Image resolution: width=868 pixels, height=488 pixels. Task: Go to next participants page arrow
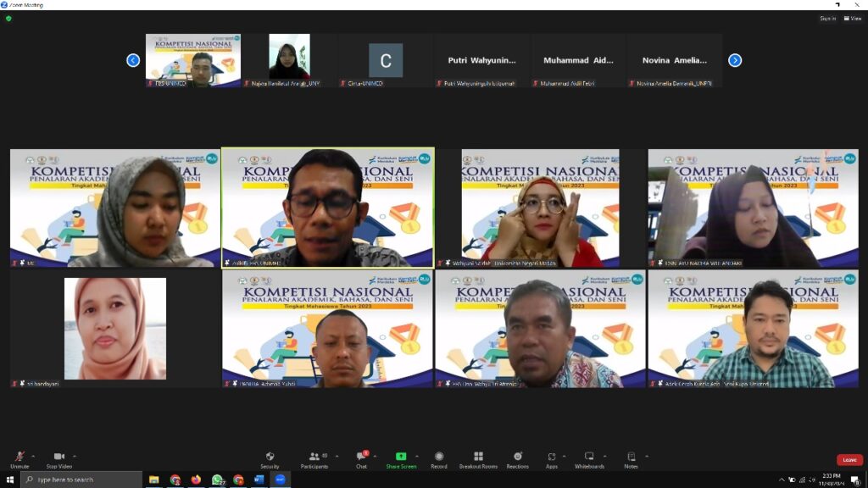(x=735, y=60)
